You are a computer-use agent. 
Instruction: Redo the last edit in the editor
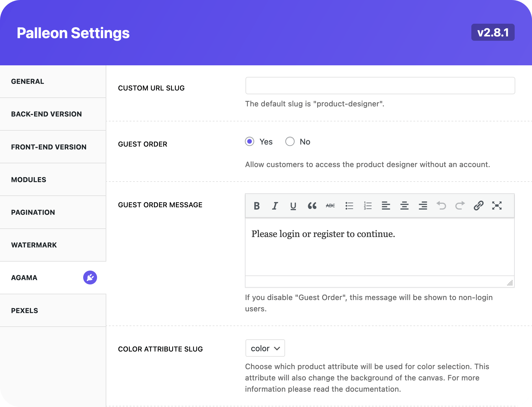[x=460, y=206]
